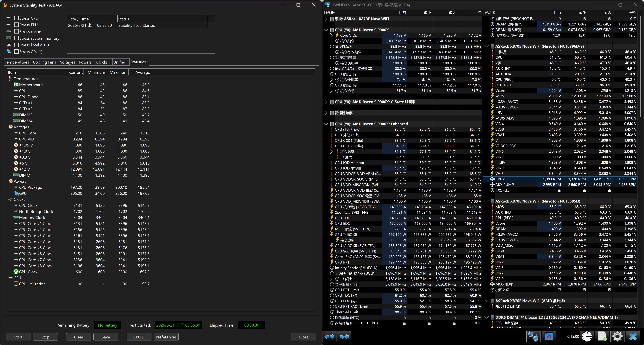
Task: Click hourglass icon beside CPU Utilization
Action: pyautogui.click(x=16, y=284)
